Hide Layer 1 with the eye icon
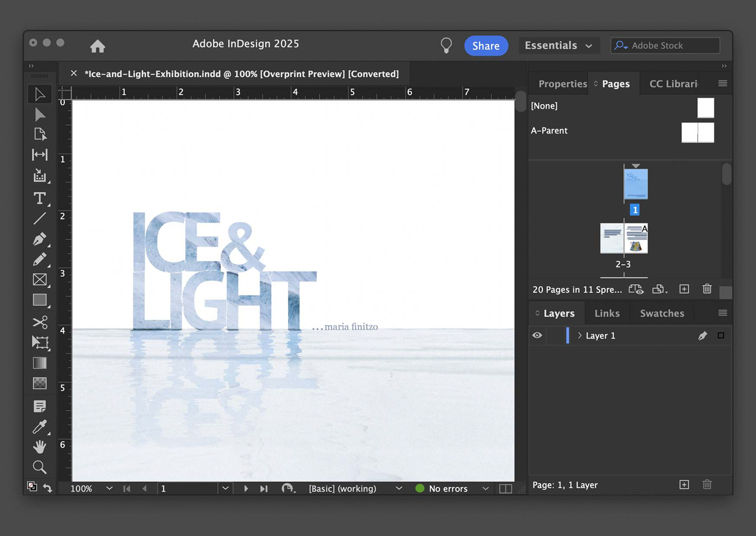The image size is (756, 536). (537, 336)
